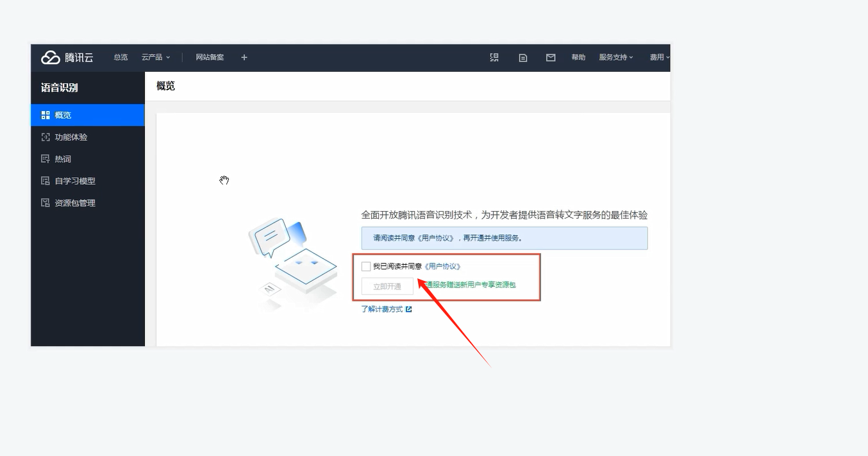Open the QR code scanner icon
Viewport: 868px width, 456px height.
pos(494,57)
